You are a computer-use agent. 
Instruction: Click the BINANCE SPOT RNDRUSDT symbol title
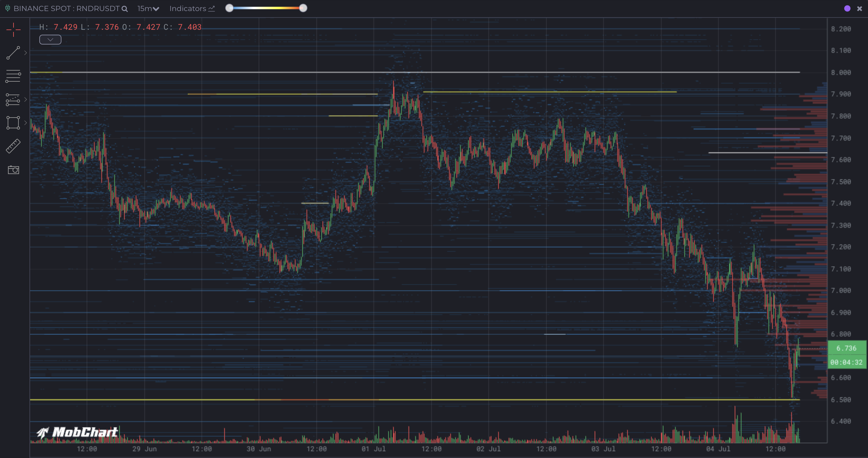[66, 8]
